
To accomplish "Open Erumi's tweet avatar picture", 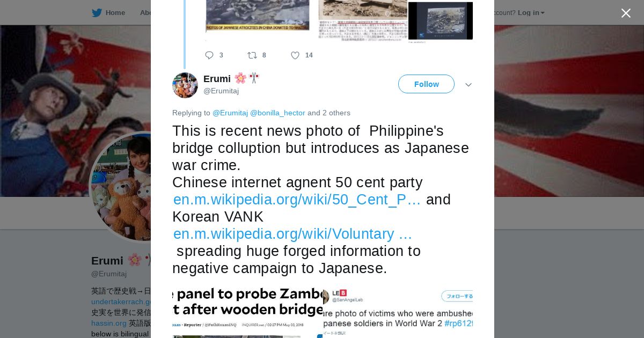I will tap(185, 85).
